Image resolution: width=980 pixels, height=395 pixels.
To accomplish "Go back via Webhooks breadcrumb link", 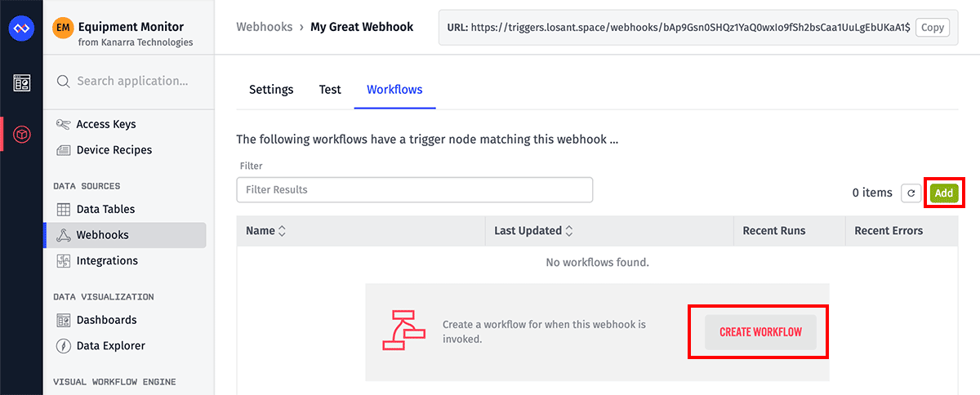I will pyautogui.click(x=265, y=27).
